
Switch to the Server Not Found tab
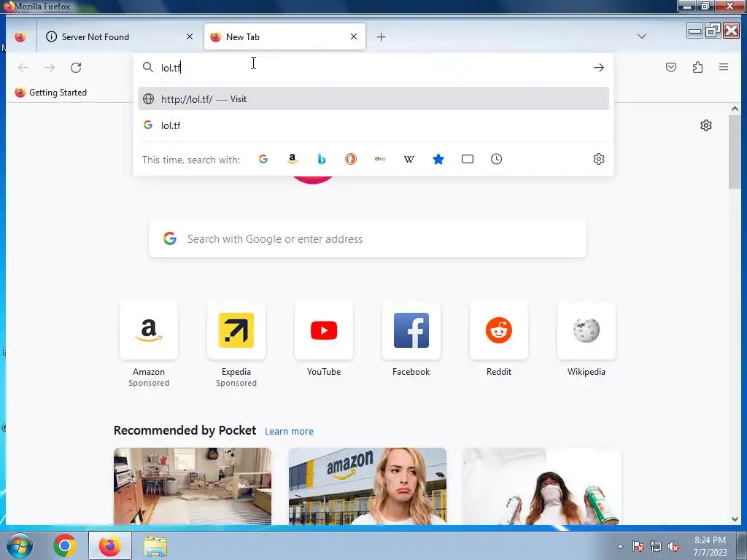pyautogui.click(x=122, y=36)
